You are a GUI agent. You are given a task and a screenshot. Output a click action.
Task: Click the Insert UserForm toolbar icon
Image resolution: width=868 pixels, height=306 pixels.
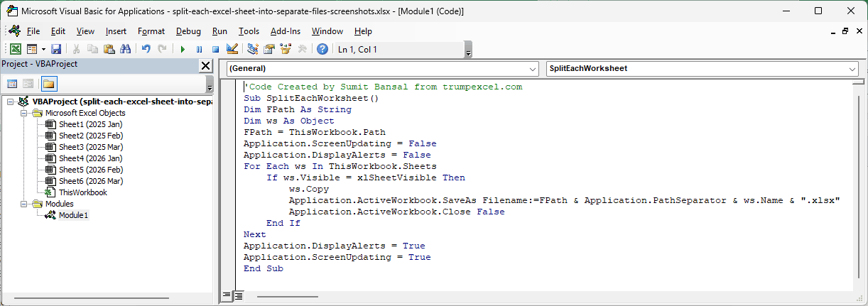[31, 49]
